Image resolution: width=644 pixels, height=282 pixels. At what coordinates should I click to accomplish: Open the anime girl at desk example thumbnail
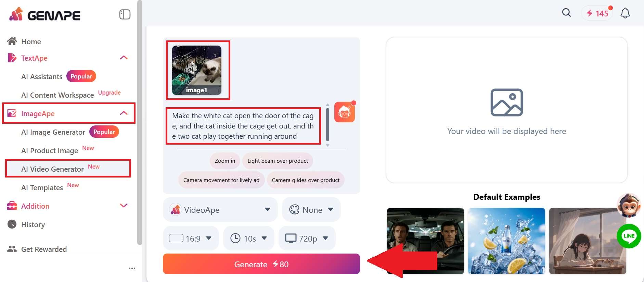(588, 241)
